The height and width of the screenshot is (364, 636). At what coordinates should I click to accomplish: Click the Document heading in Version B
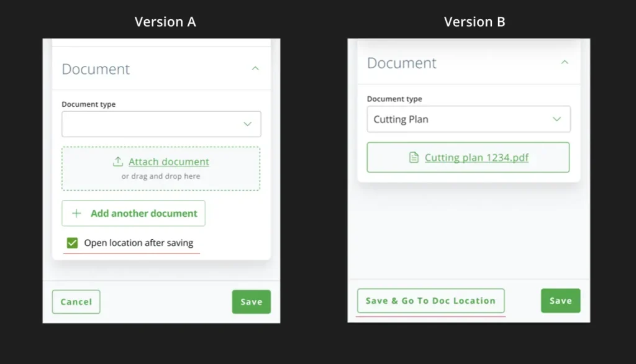tap(402, 63)
